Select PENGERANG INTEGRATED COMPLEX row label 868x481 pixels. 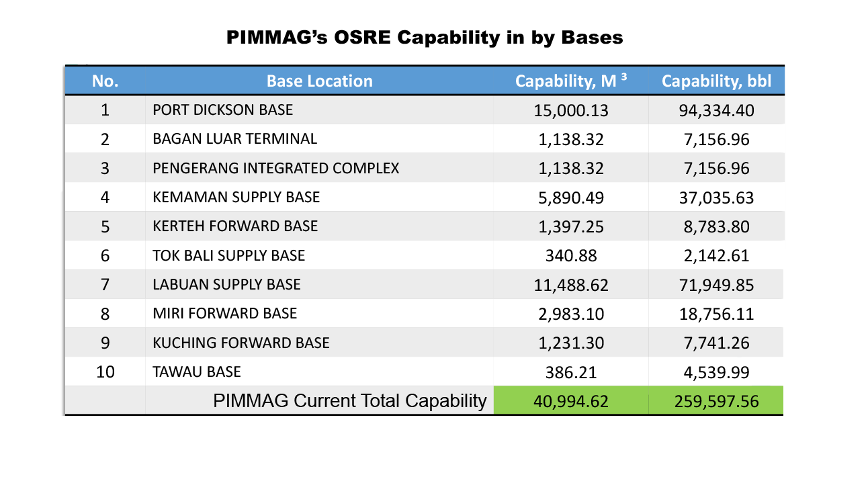275,168
